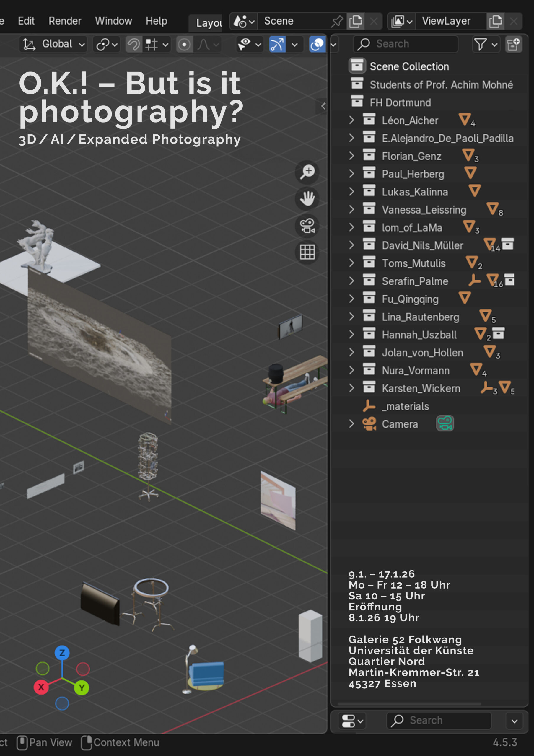Open the Render menu
Screen dimensions: 534x756
[x=65, y=21]
